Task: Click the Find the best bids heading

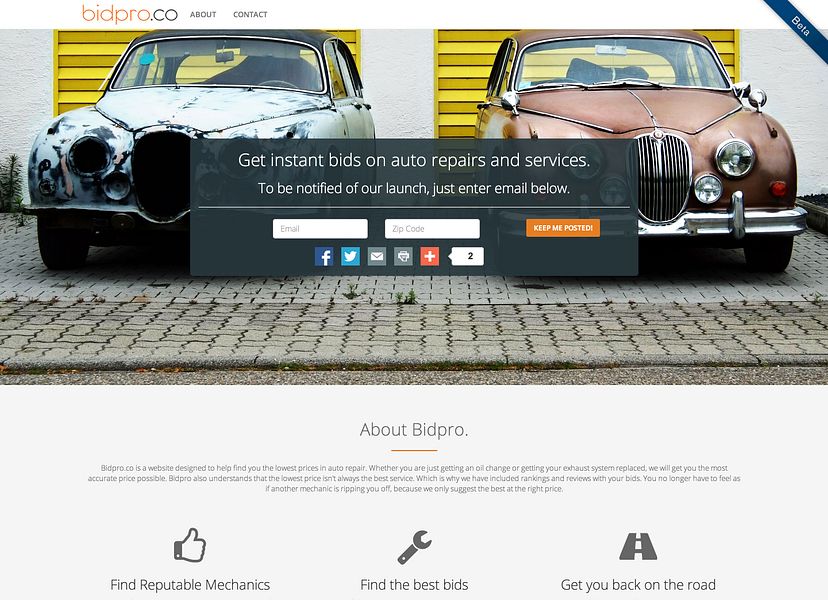Action: [x=414, y=585]
